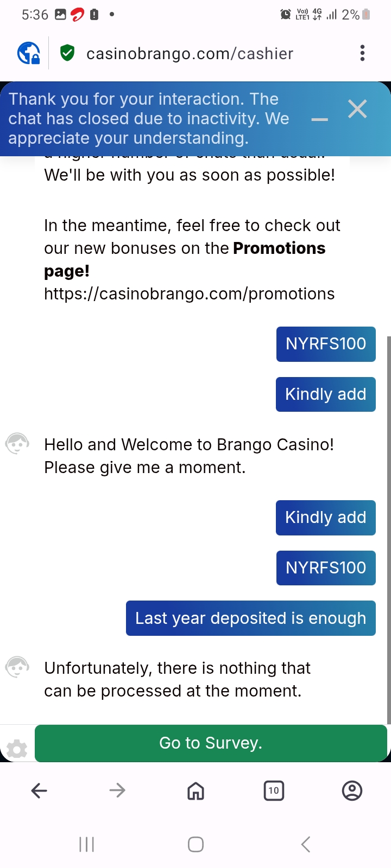Open the browser profile account icon
391x868 pixels.
click(x=352, y=790)
